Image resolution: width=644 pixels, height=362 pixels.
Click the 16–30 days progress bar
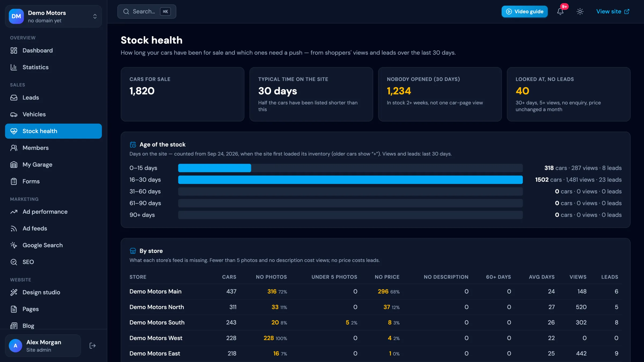point(350,180)
